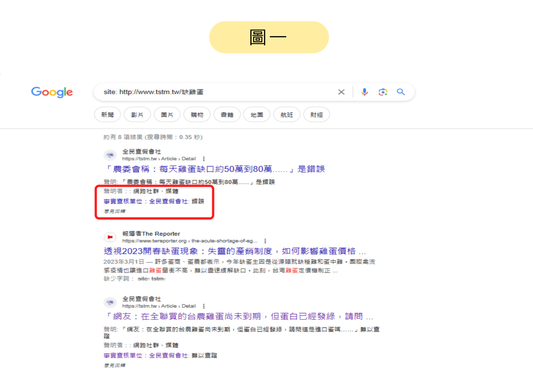533x392 pixels.
Task: Open more options for third result tstm.tw
Action: tap(204, 306)
